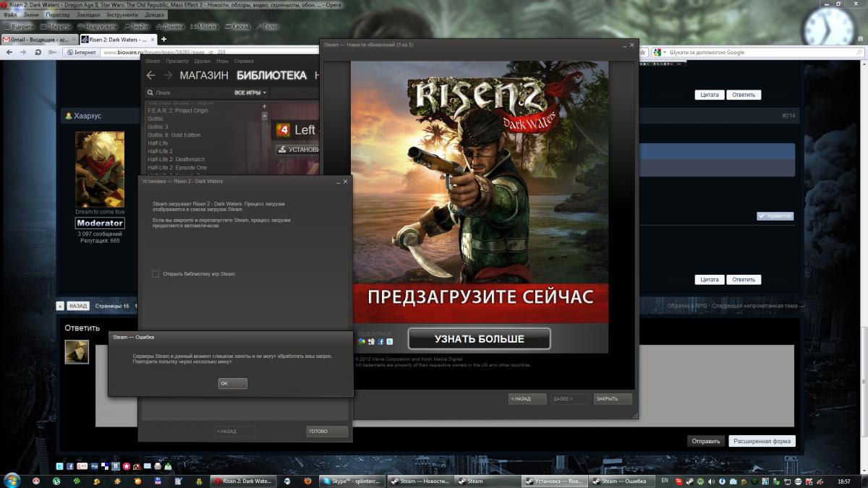
Task: Select Half-Life in Steam library list
Action: [x=157, y=143]
